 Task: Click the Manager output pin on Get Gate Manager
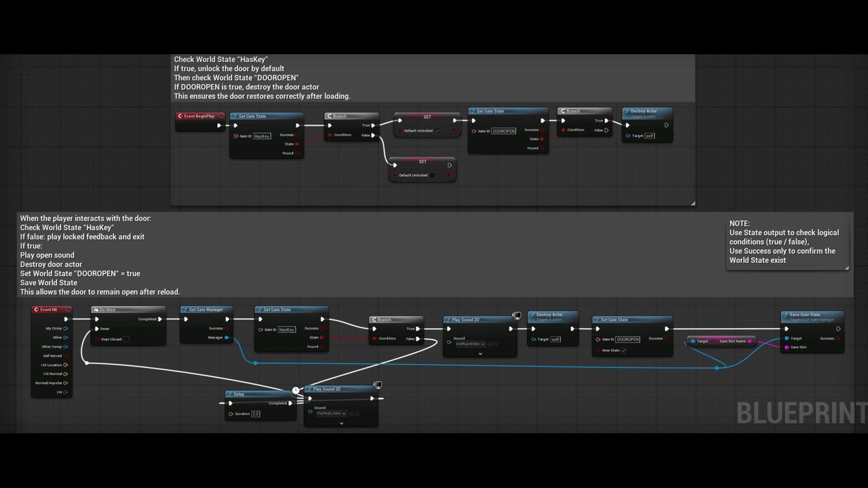[226, 338]
